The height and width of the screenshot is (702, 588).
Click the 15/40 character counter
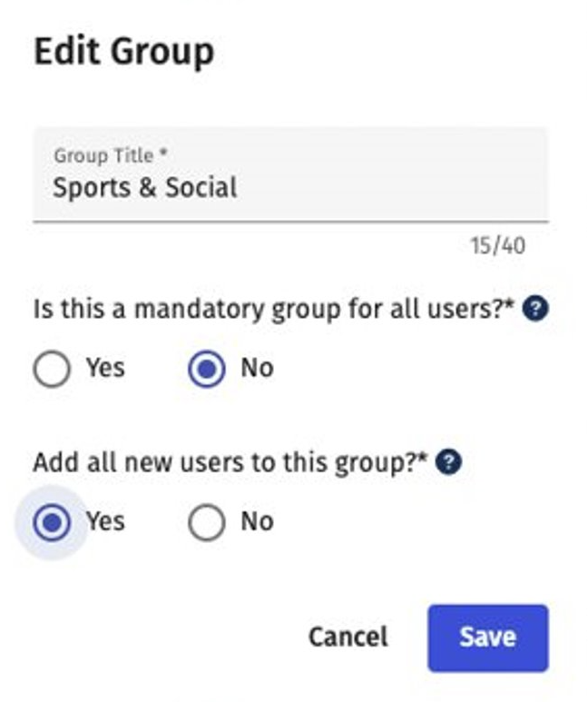(x=497, y=245)
